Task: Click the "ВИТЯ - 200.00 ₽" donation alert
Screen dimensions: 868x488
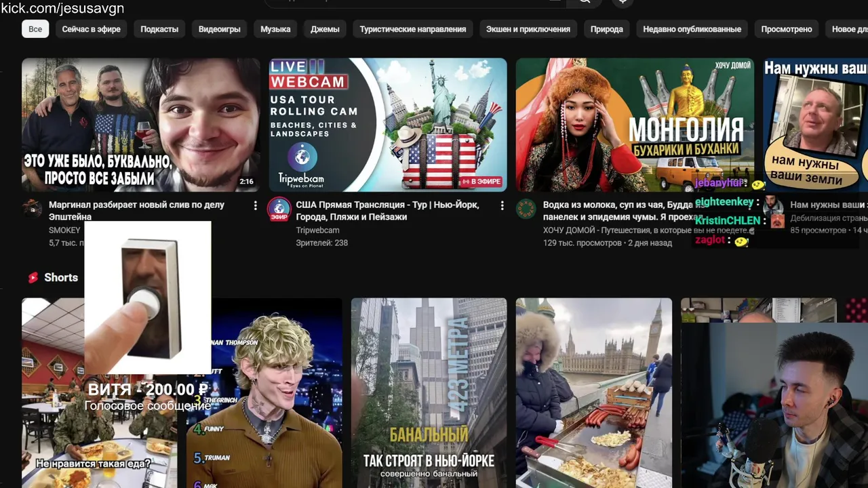Action: 148,390
